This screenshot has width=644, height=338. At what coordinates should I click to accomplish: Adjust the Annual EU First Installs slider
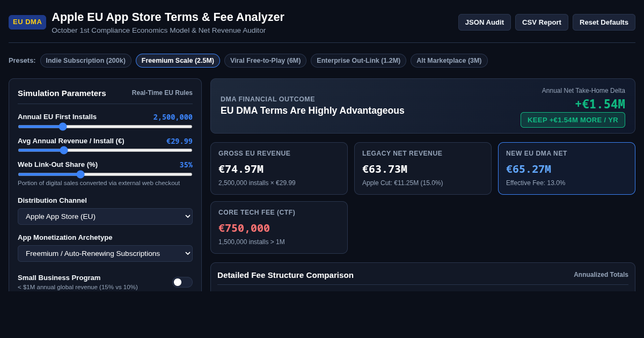click(x=105, y=127)
